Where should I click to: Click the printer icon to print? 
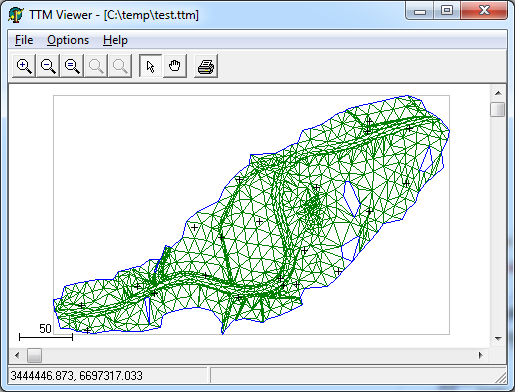click(x=206, y=66)
